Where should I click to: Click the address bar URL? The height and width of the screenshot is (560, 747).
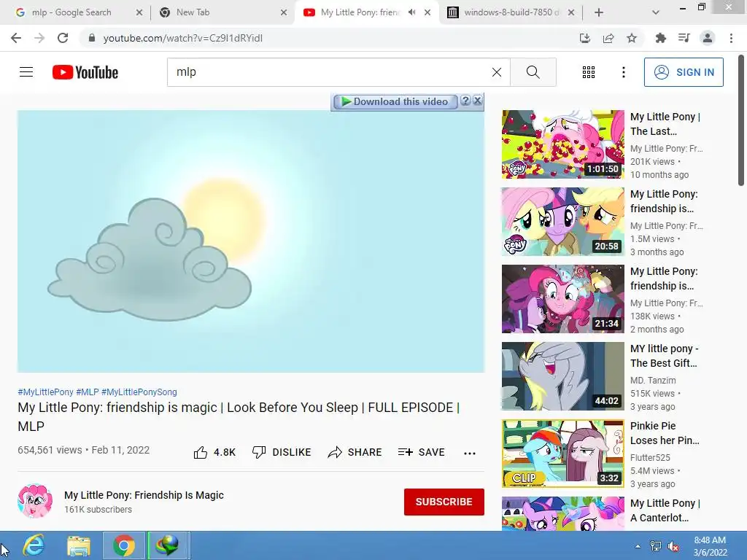click(182, 38)
